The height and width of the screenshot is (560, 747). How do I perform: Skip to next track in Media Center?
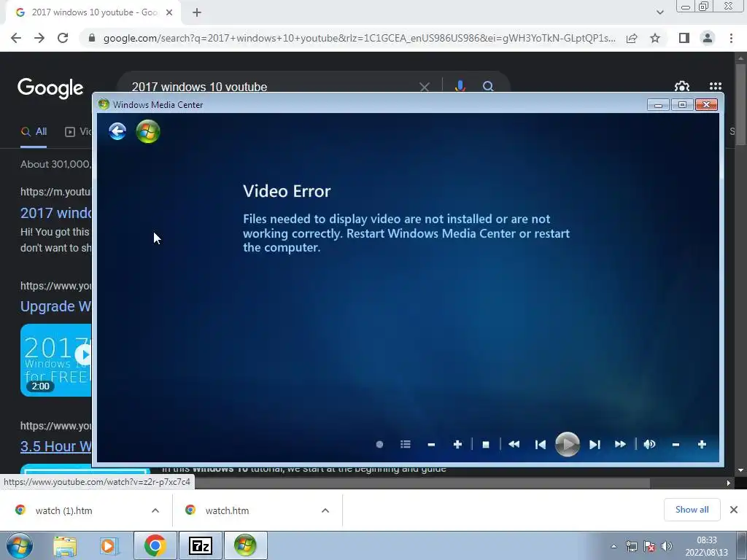pos(595,444)
